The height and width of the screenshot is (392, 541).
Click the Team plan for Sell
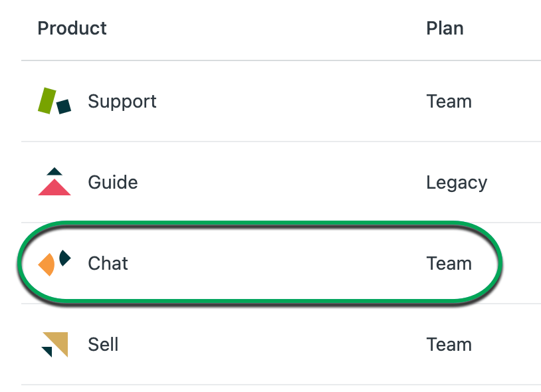click(x=449, y=345)
